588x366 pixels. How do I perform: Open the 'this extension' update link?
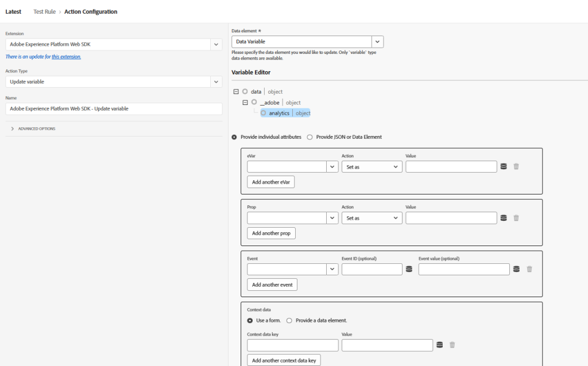click(x=66, y=57)
